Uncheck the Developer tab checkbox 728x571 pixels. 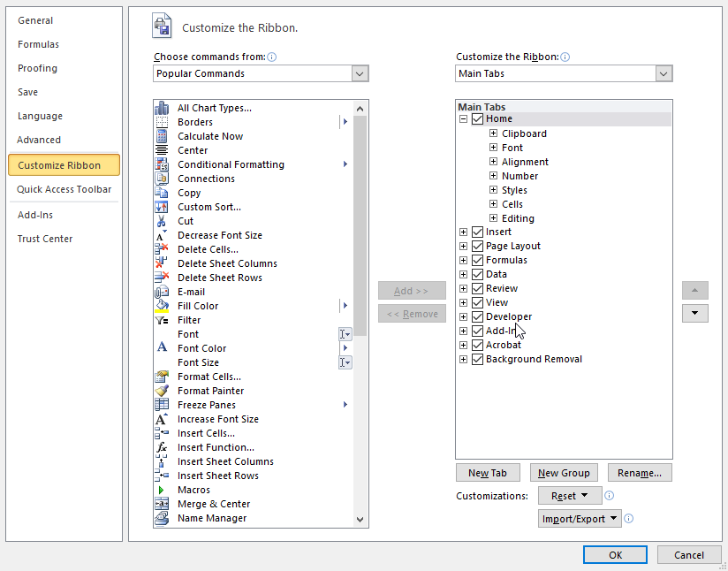[478, 316]
